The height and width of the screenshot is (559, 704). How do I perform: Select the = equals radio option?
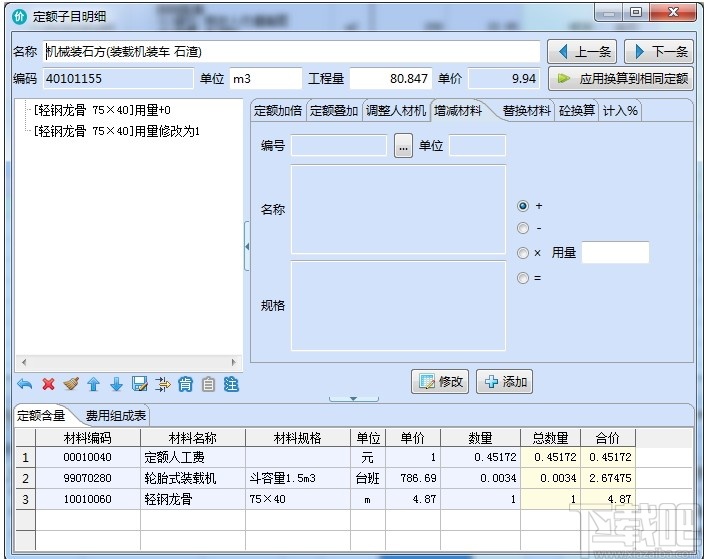[523, 278]
